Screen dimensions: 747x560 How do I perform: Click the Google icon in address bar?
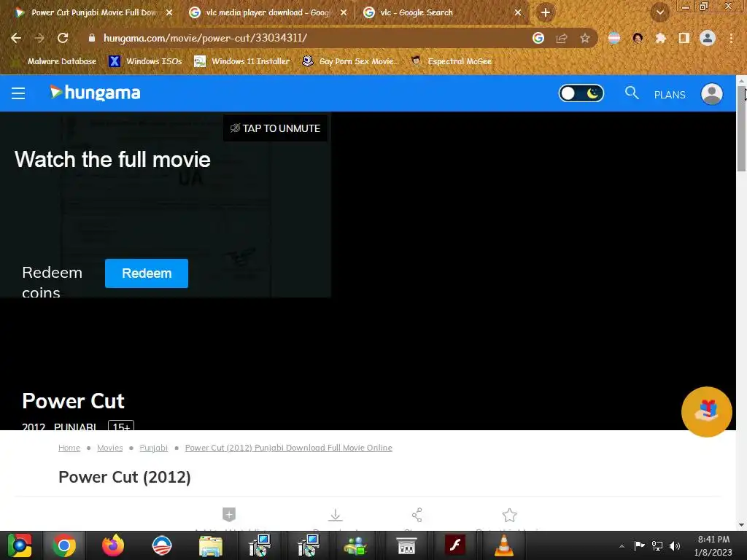(538, 38)
